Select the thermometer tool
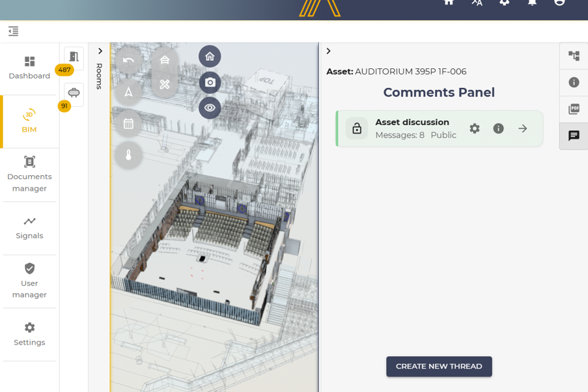Viewport: 588px width, 392px height. (128, 155)
